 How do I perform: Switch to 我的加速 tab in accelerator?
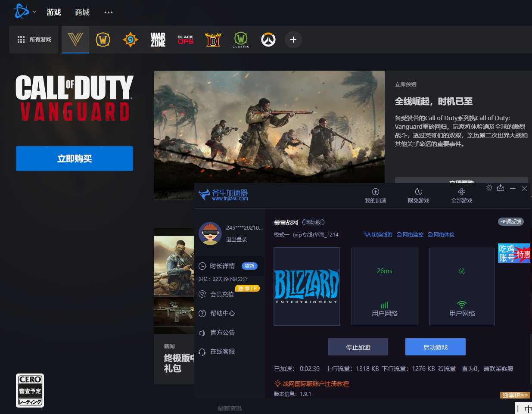(376, 196)
